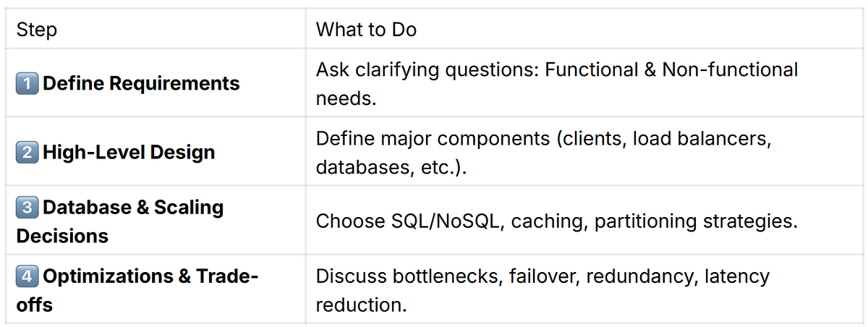Select the 'What to Do' column header
This screenshot has width=868, height=327.
(366, 30)
